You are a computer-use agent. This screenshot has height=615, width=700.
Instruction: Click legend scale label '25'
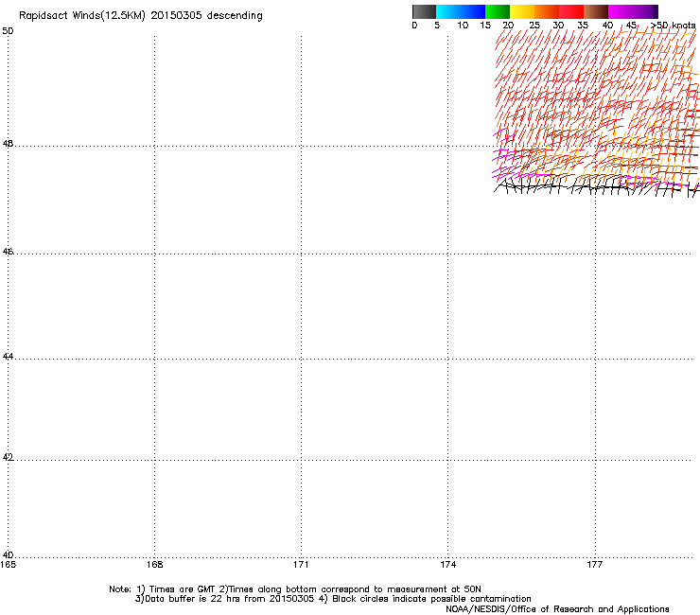pos(534,26)
